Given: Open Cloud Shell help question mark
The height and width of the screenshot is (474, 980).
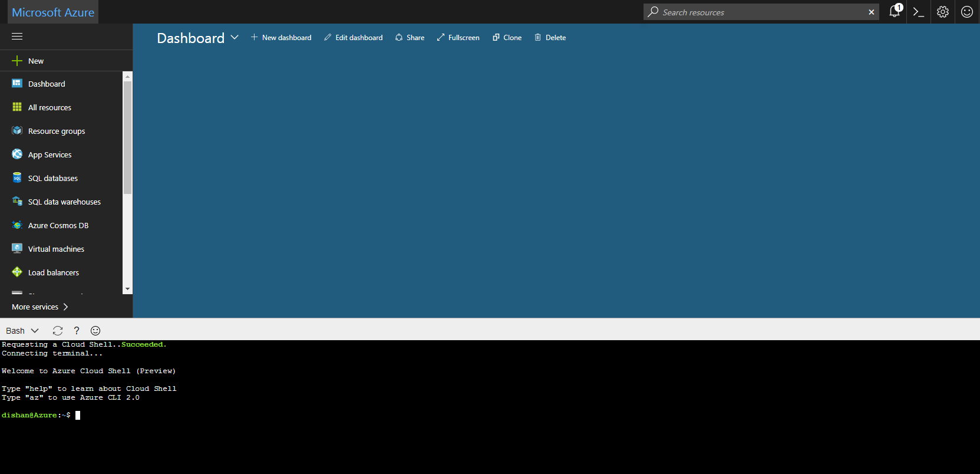Looking at the screenshot, I should (x=77, y=331).
